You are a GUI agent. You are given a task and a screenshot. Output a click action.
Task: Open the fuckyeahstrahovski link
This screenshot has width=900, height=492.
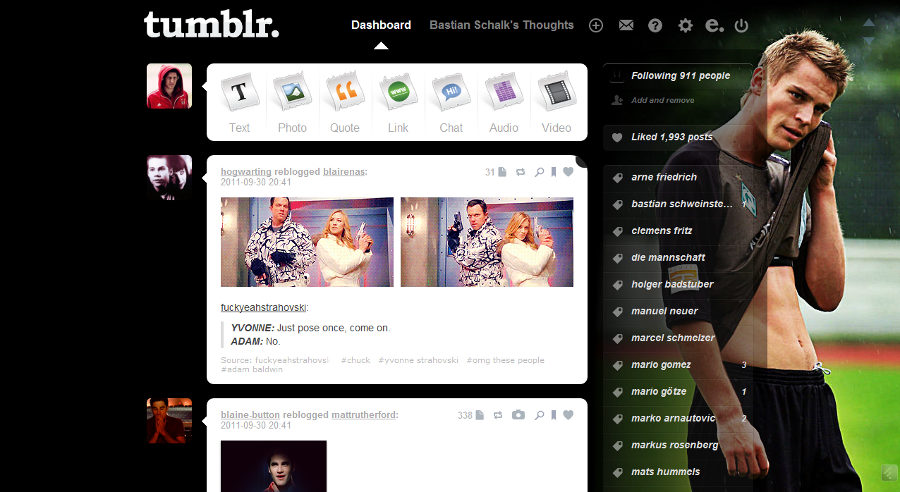[x=263, y=308]
